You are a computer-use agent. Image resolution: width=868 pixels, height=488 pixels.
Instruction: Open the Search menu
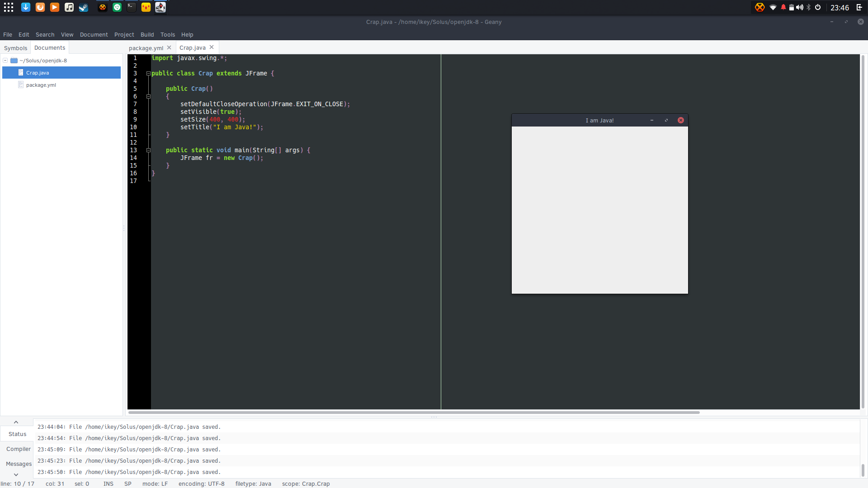coord(45,35)
